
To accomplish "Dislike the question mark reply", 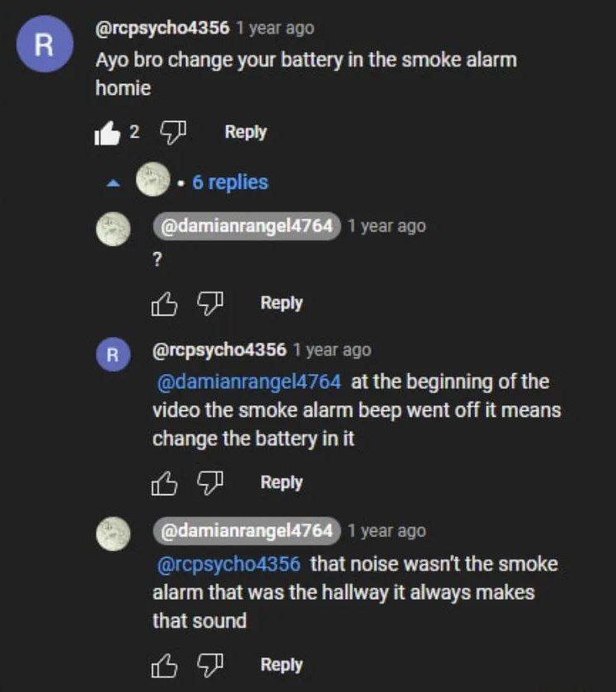I will point(210,304).
